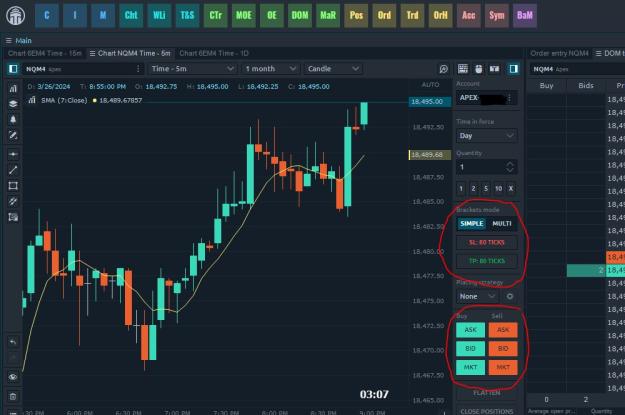Open the Candle chart style dropdown
This screenshot has height=415, width=625.
pyautogui.click(x=333, y=69)
